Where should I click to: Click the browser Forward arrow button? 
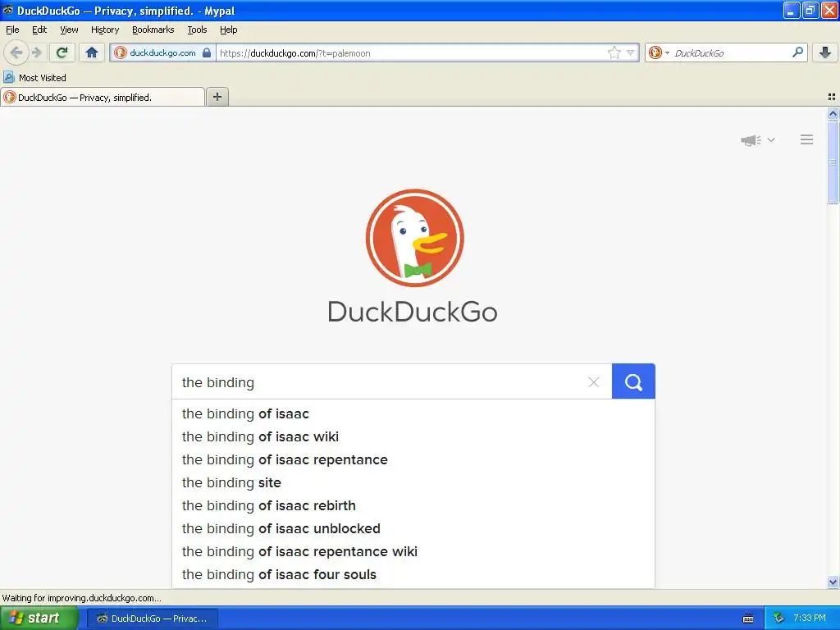36,52
